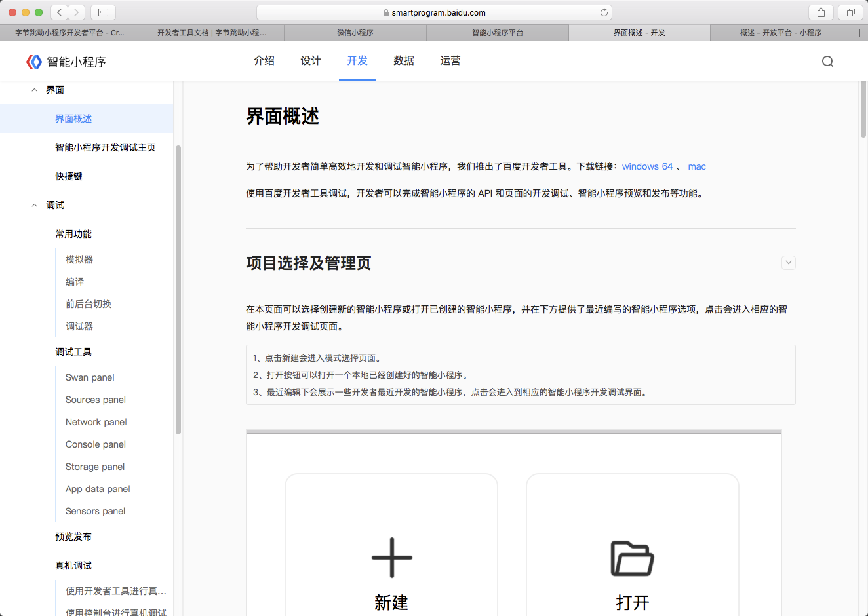Open the Network panel sidebar entry
Viewport: 868px width, 616px height.
point(96,422)
